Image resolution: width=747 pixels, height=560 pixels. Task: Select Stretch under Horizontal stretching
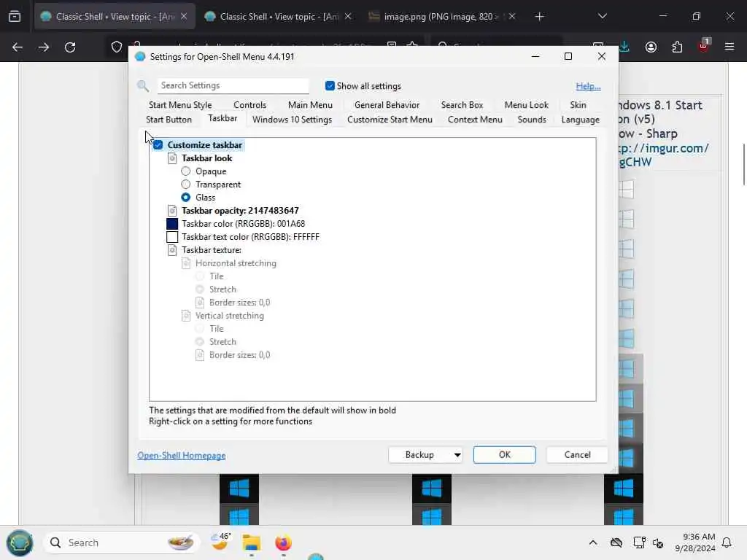(200, 289)
